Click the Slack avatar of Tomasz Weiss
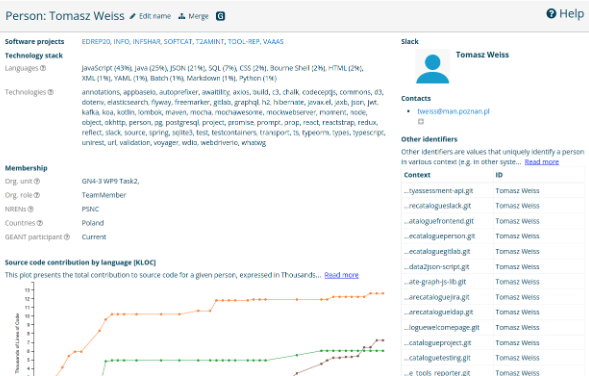Viewport: 589px width, 376px height. 432,67
